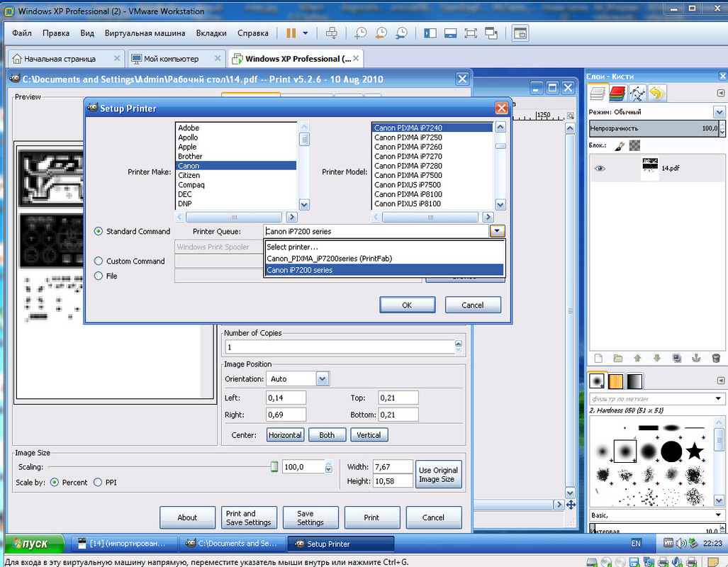The height and width of the screenshot is (567, 728).
Task: Click the brush Интервал spacing slider
Action: pyautogui.click(x=654, y=530)
